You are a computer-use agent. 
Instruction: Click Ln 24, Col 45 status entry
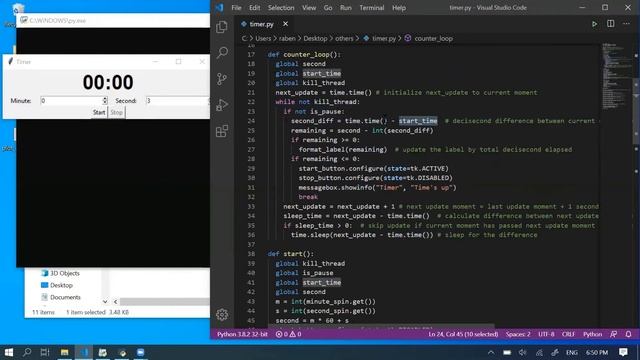pos(463,334)
